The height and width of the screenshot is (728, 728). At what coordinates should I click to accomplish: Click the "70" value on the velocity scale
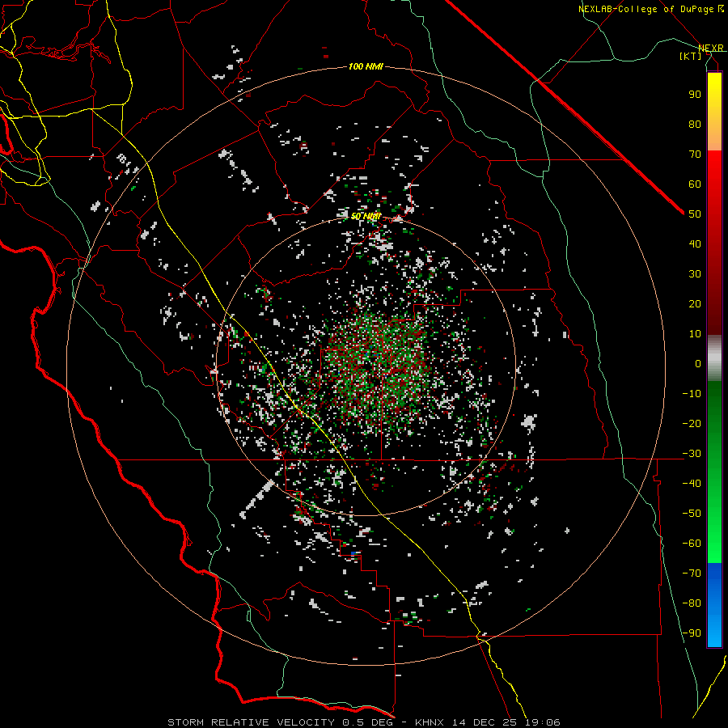tap(695, 154)
